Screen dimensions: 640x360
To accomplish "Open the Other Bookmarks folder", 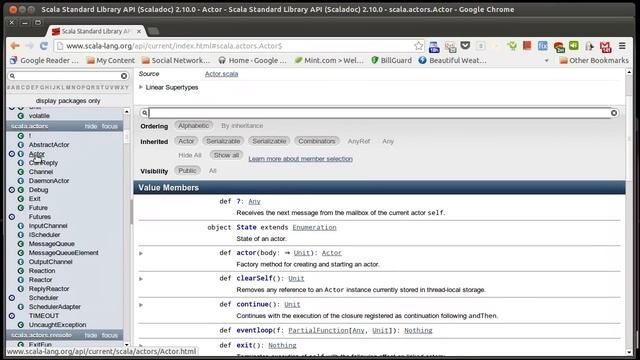I will [594, 60].
